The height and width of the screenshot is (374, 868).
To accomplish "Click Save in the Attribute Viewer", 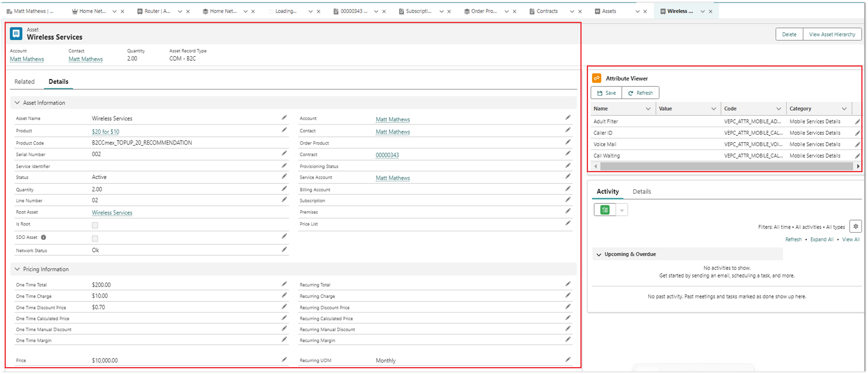I will point(606,93).
